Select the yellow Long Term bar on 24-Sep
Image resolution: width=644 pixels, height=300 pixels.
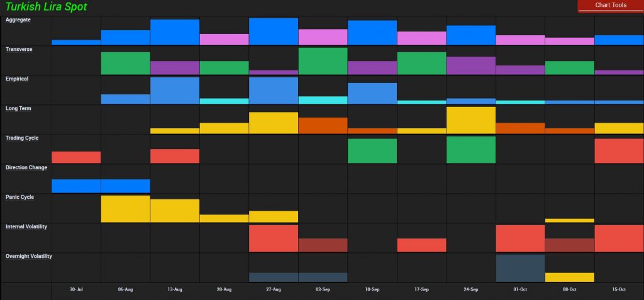click(x=471, y=120)
